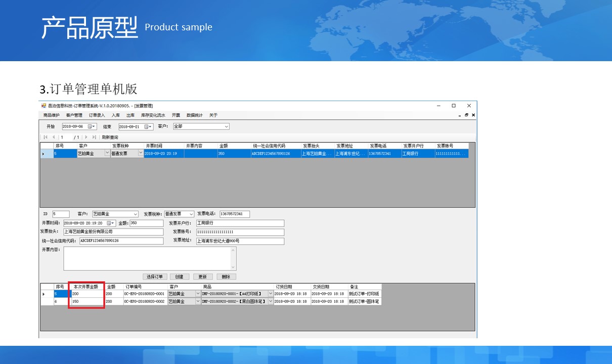Expand 发票税种 cell dropdown in invoice grid
Image resolution: width=612 pixels, height=364 pixels.
tap(141, 153)
